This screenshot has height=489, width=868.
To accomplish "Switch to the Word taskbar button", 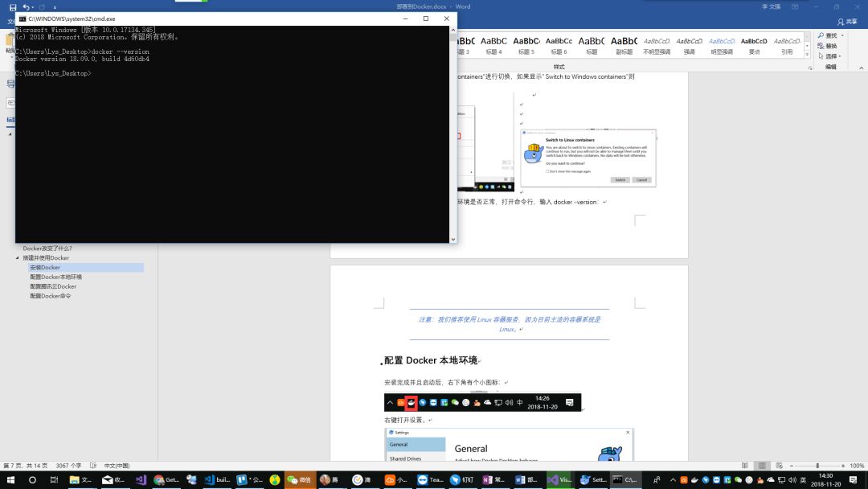I will [526, 479].
